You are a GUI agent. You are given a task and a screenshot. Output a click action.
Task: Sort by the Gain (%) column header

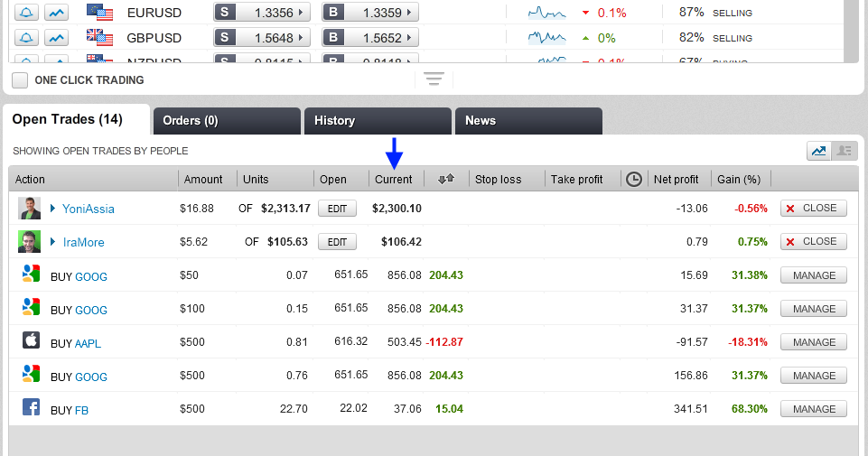[739, 180]
